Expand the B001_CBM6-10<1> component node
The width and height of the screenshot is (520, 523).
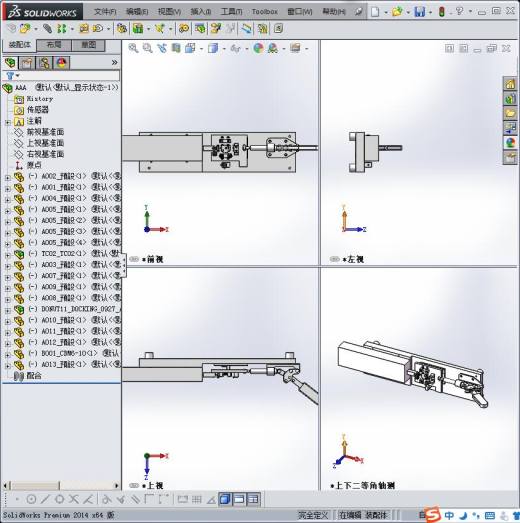pyautogui.click(x=8, y=355)
